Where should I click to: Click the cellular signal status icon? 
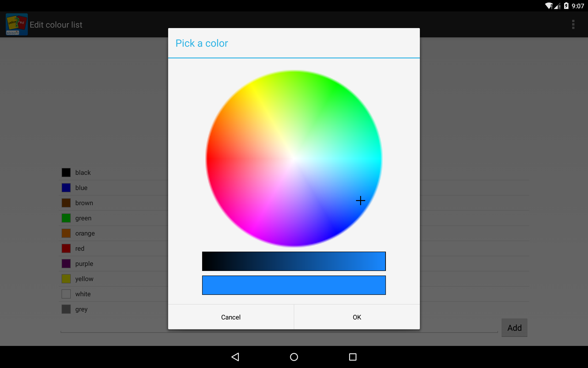[x=557, y=6]
